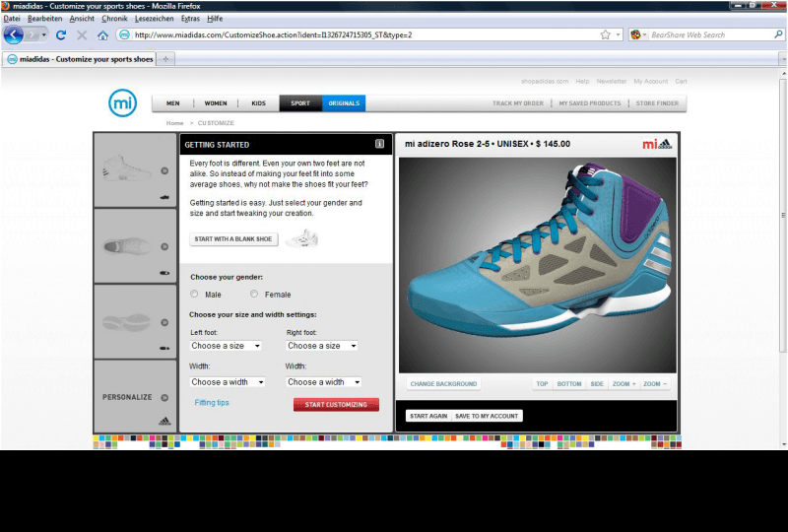
Task: Open a new tab with the plus button
Action: coord(165,59)
